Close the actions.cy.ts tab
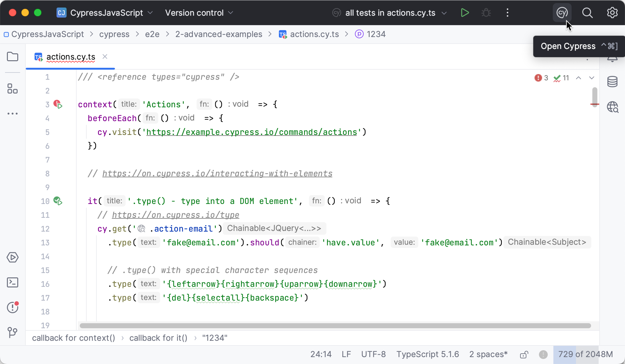625x364 pixels. click(105, 56)
